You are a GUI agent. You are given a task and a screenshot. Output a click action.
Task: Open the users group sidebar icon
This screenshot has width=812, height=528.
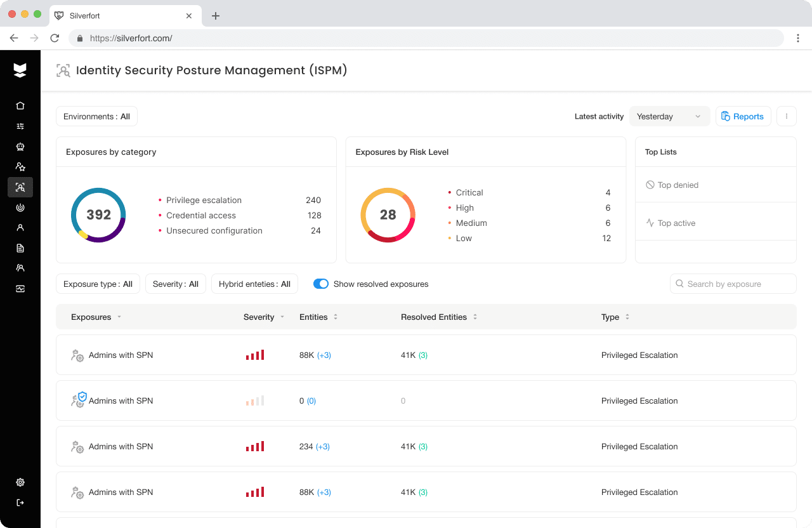[20, 268]
